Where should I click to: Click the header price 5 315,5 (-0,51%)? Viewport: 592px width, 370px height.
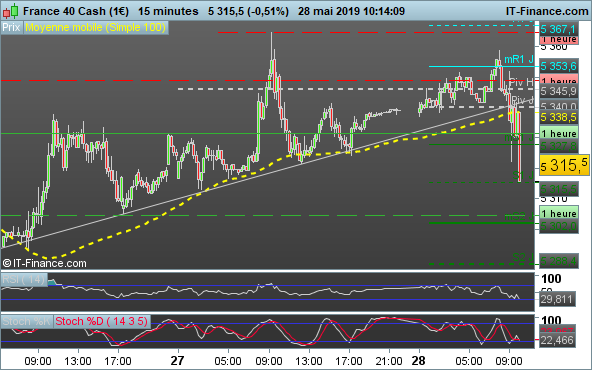click(x=248, y=11)
